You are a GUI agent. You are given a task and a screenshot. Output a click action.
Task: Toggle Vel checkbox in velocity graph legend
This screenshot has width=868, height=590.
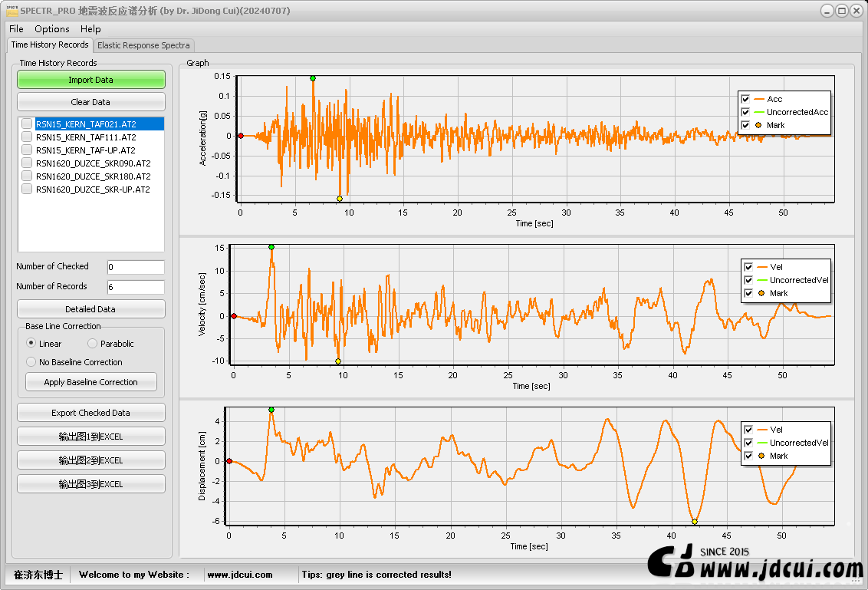748,267
